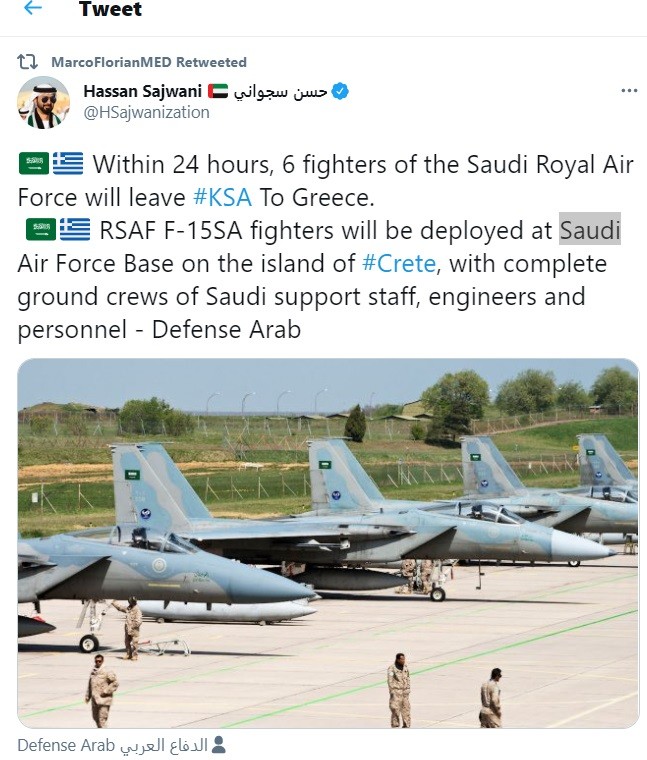Click the Saudi flag emoji before "Within"
Screen dimensions: 647x760
(33, 163)
